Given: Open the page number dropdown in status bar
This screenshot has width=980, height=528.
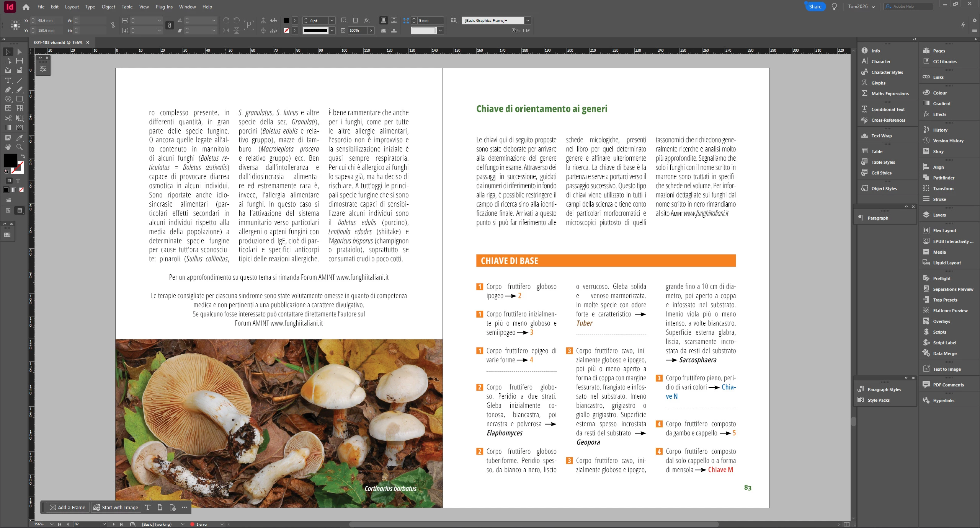Looking at the screenshot, I should click(104, 524).
